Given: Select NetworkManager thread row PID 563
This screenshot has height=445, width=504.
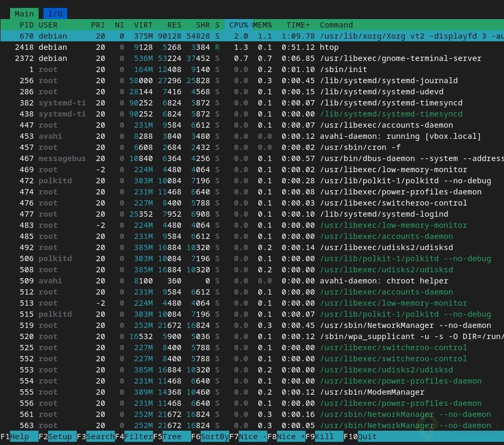Looking at the screenshot, I should (252, 425).
